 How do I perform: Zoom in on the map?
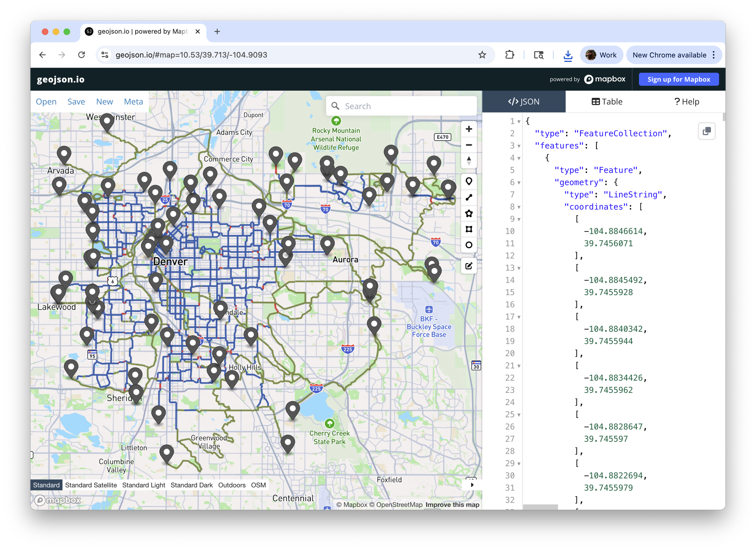(x=469, y=129)
